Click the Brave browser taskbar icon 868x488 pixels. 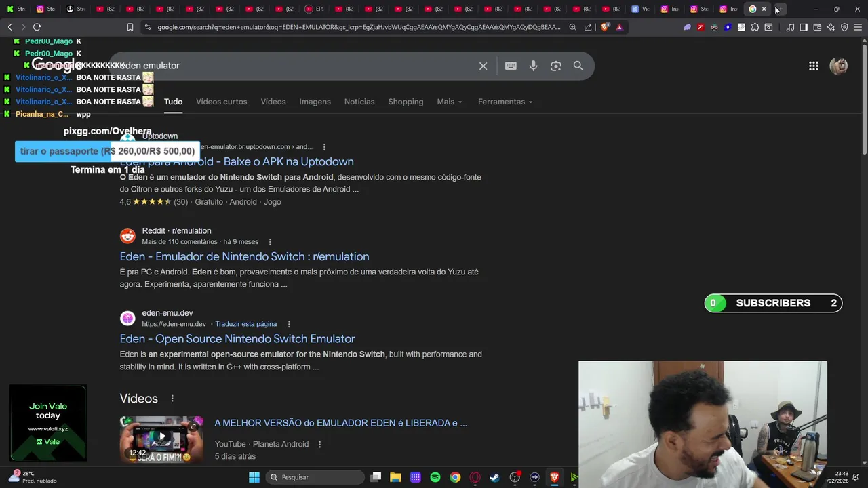point(554,477)
